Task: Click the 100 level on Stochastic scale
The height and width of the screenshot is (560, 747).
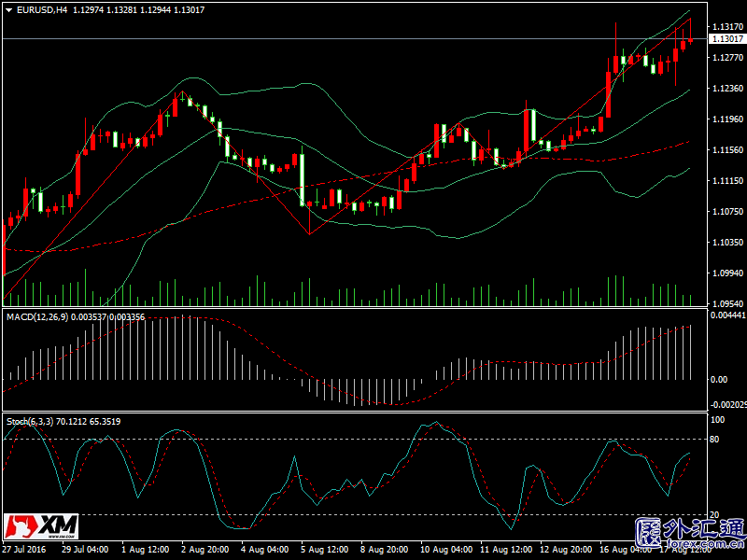Action: coord(717,420)
